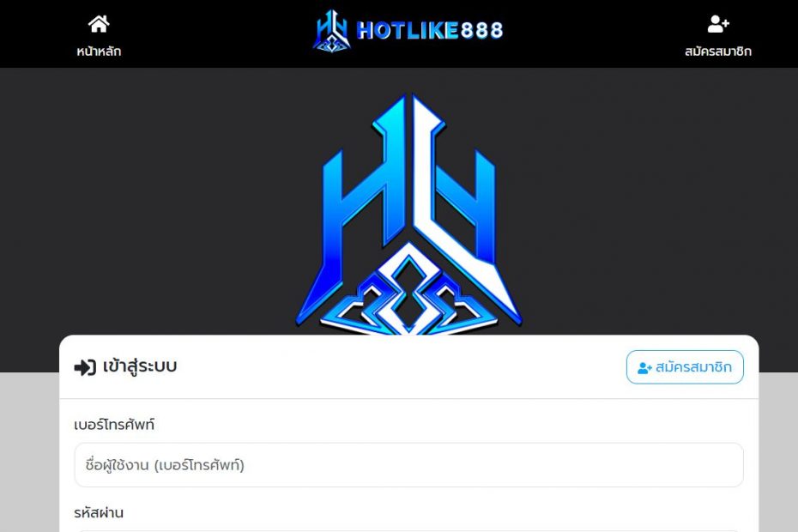The width and height of the screenshot is (798, 532).
Task: Open สมัครสมาชิก label in top navigation
Action: point(718,51)
